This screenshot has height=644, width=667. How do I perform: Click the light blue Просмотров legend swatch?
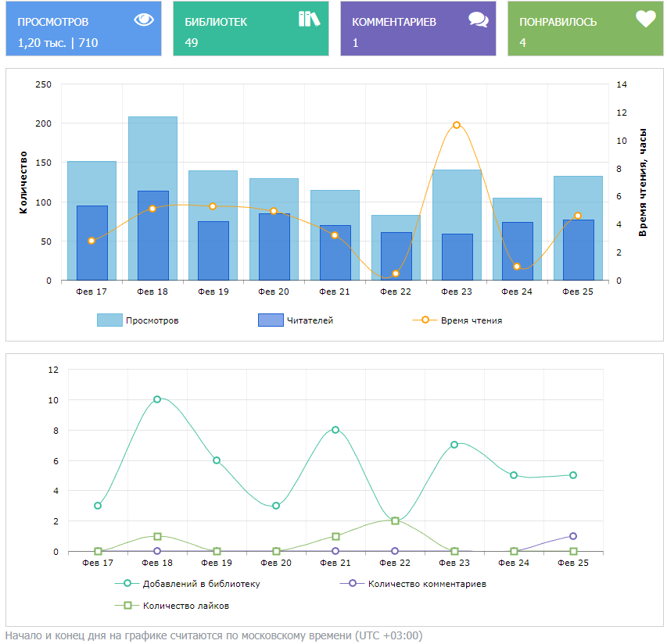pyautogui.click(x=109, y=320)
